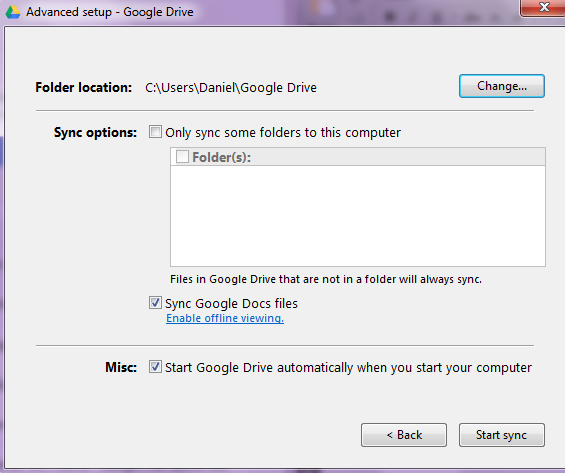Begin syncing with the Start sync button
Screen dimensions: 565x473
pos(502,435)
